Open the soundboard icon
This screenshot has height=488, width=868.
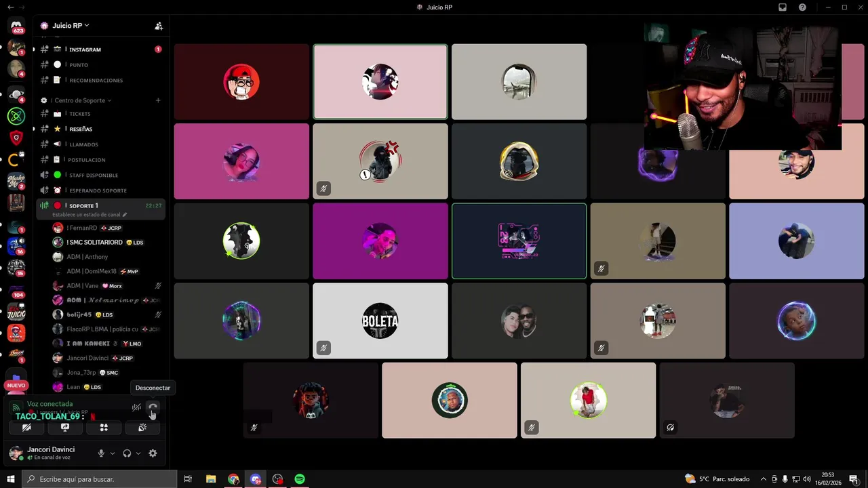coord(142,428)
